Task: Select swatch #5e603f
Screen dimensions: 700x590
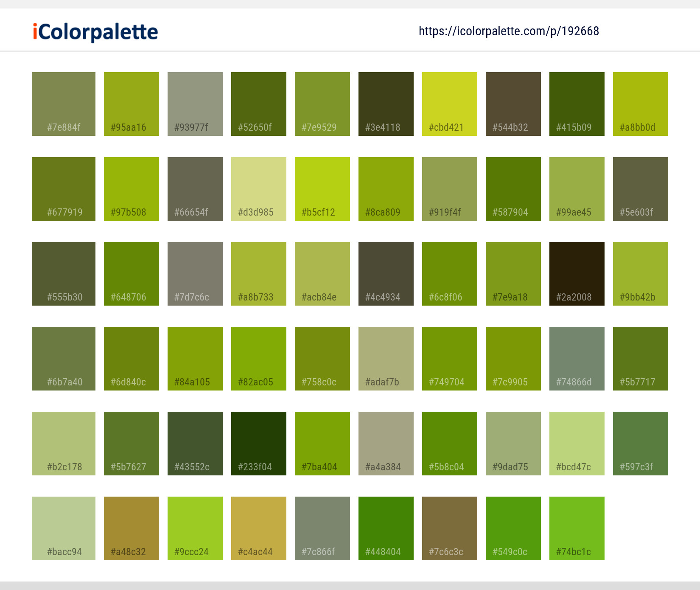Action: 641,189
